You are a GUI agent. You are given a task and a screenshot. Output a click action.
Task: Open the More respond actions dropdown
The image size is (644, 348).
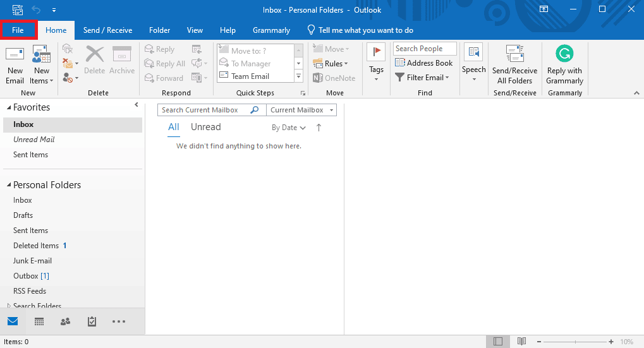200,78
